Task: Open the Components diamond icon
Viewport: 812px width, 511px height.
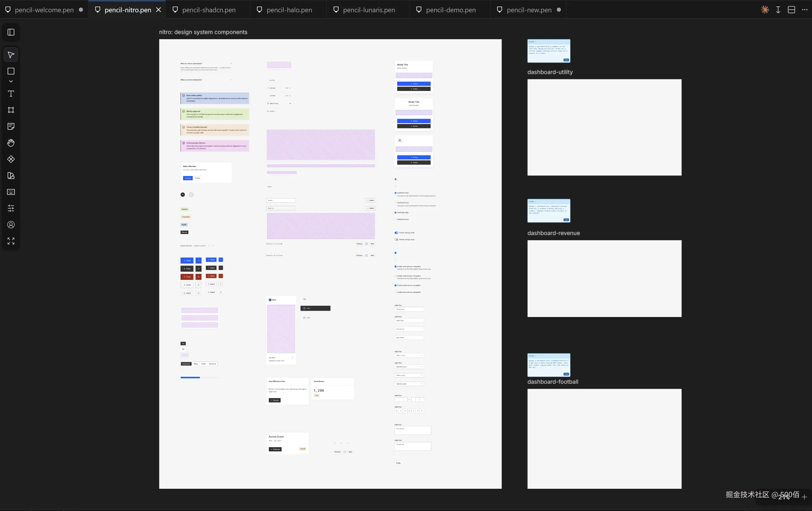Action: (x=11, y=159)
